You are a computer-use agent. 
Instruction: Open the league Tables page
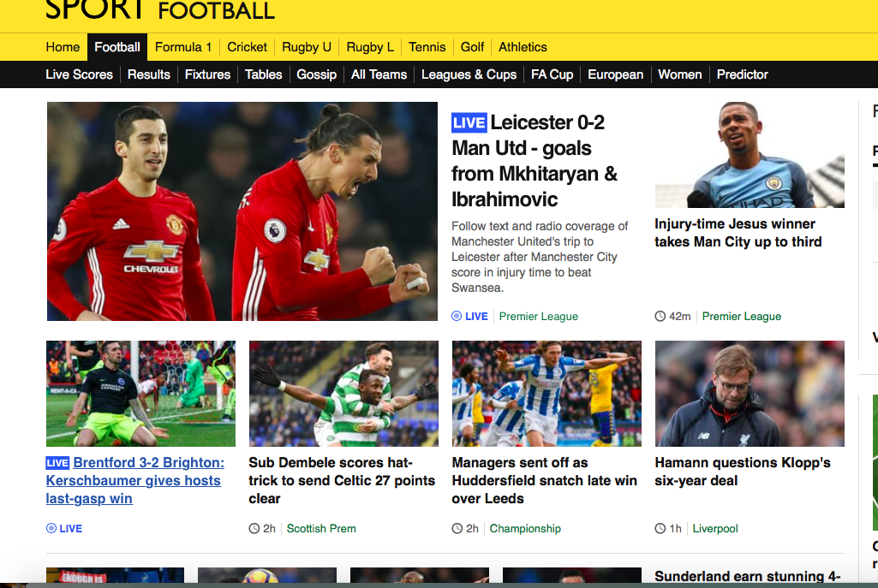tap(264, 74)
